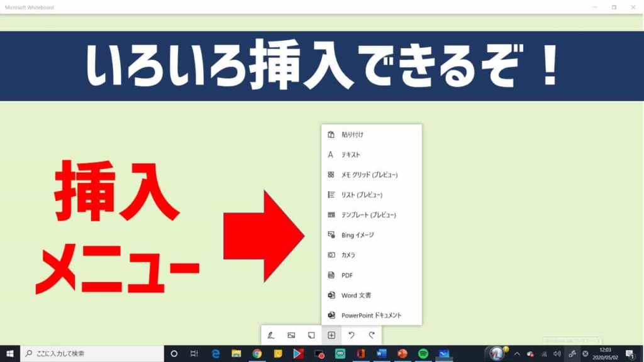Switch to Microsoft Whiteboard taskbar icon
644x362 pixels.
click(444, 353)
